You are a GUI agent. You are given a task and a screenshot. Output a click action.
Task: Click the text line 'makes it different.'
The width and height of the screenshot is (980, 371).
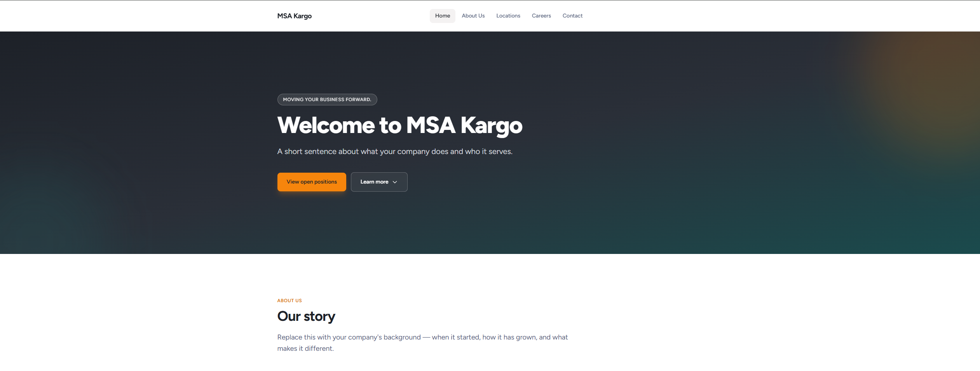pyautogui.click(x=305, y=348)
